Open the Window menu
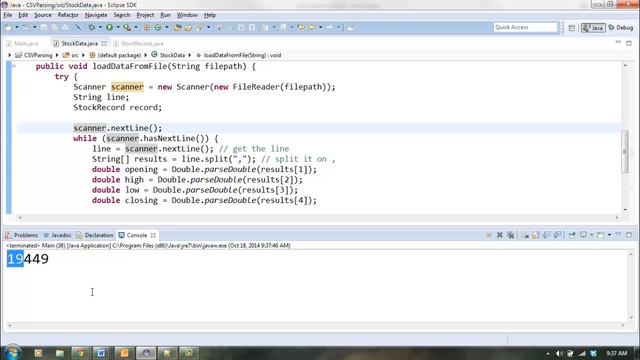 pos(187,15)
